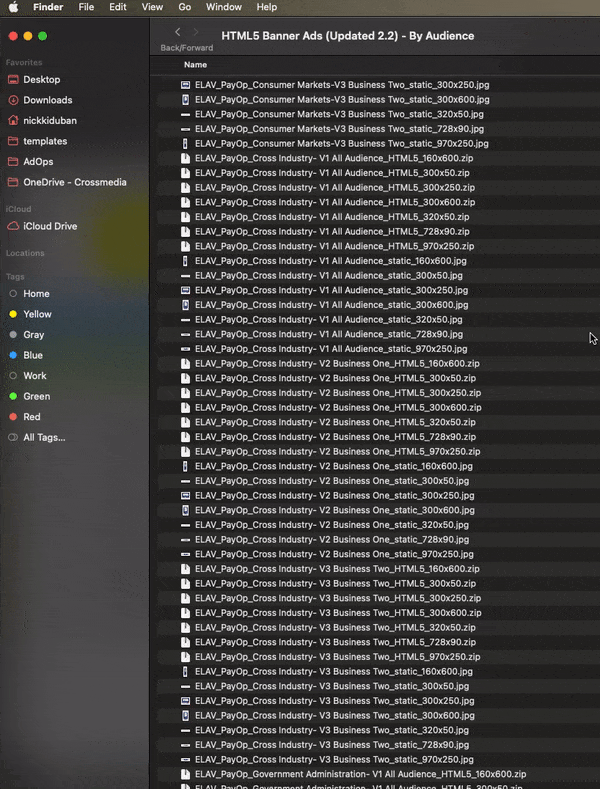Click the Downloads arrow icon in sidebar
The height and width of the screenshot is (789, 600).
[13, 100]
